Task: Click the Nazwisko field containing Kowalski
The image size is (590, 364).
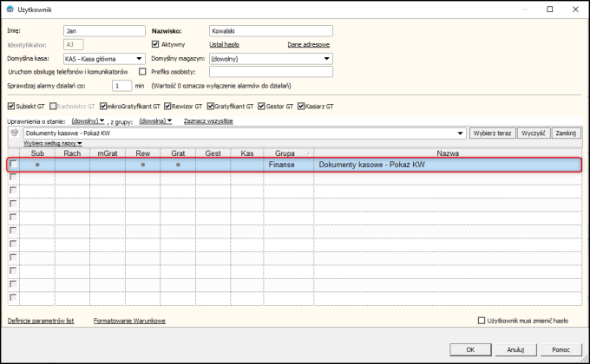Action: [x=271, y=31]
